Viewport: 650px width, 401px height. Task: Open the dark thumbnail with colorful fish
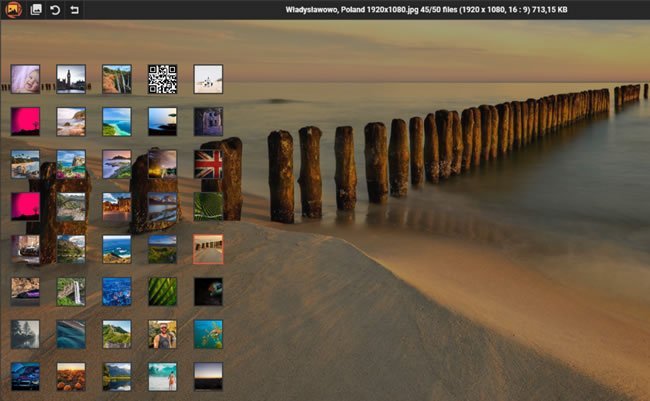coord(208,292)
